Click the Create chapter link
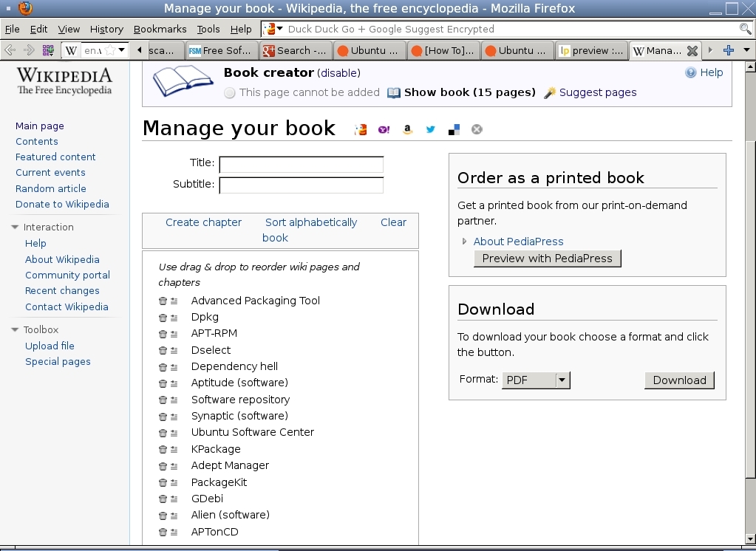756x551 pixels. 203,222
